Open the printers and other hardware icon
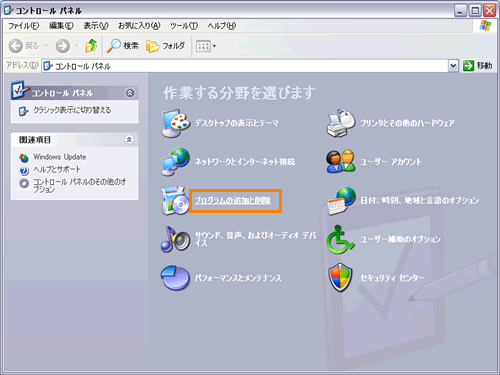The height and width of the screenshot is (375, 500). coord(341,123)
